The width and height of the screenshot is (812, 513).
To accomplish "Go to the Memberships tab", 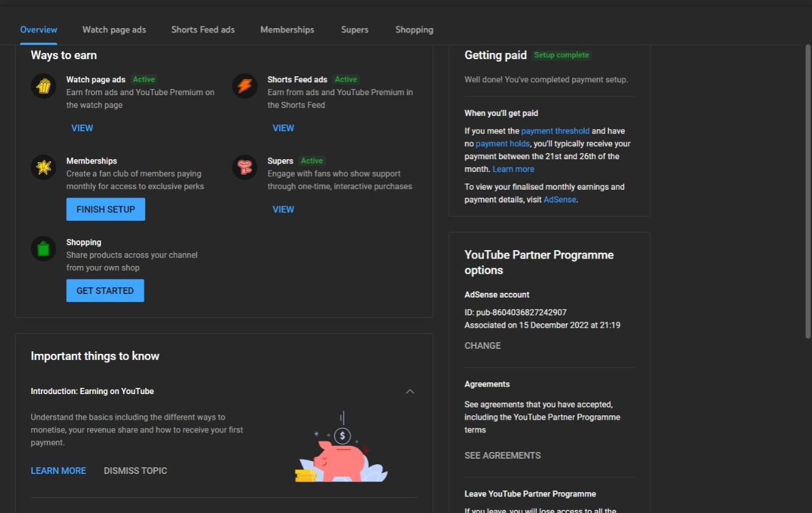I will click(x=287, y=30).
